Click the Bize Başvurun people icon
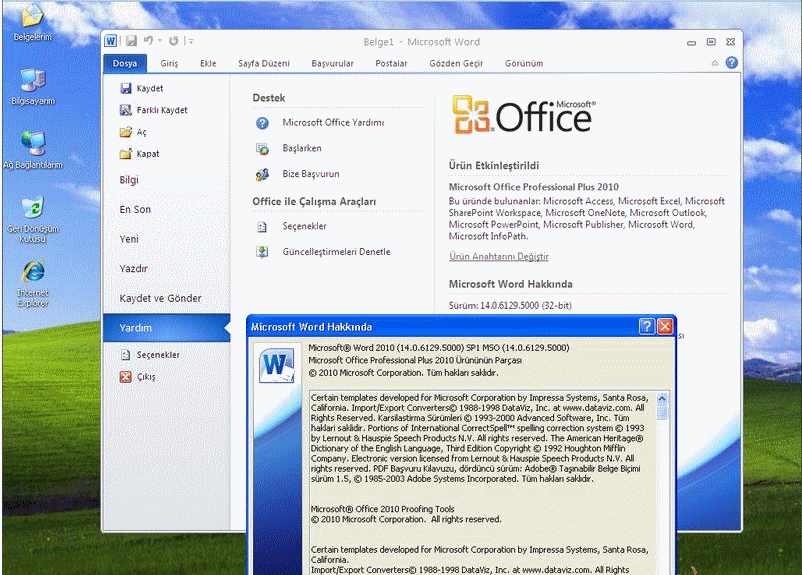 pos(262,174)
